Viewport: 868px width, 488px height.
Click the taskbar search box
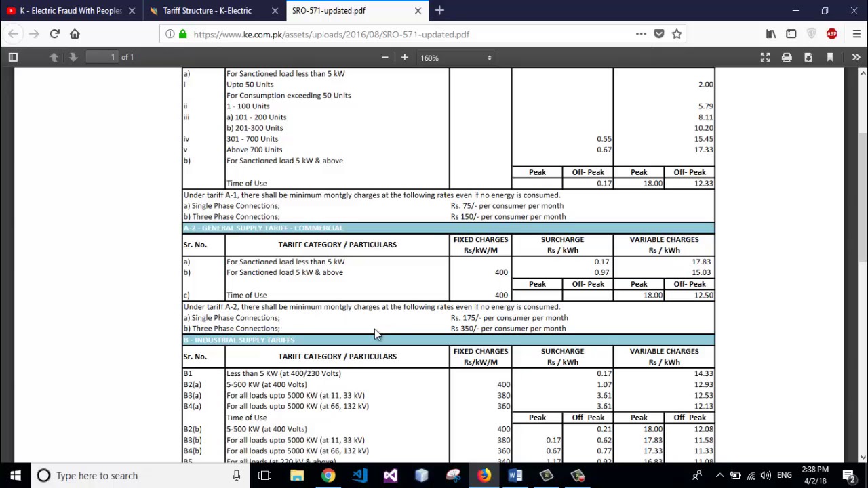[x=139, y=476]
